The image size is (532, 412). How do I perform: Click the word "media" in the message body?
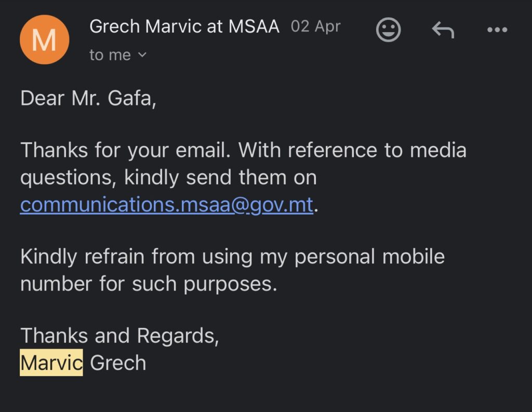pyautogui.click(x=438, y=150)
